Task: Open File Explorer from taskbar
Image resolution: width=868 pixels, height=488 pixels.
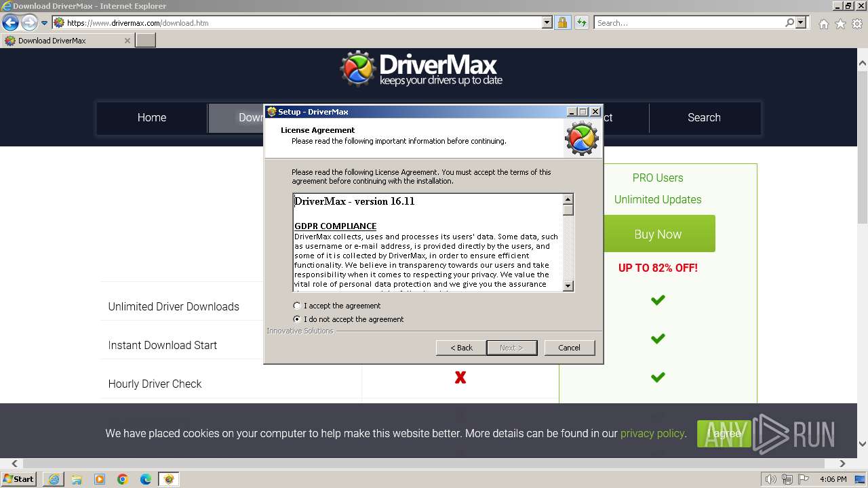Action: tap(77, 479)
